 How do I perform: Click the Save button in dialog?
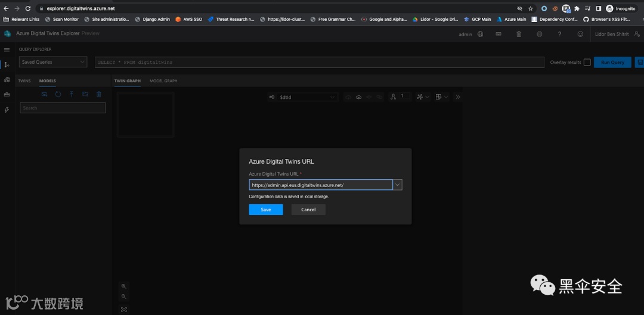coord(266,210)
